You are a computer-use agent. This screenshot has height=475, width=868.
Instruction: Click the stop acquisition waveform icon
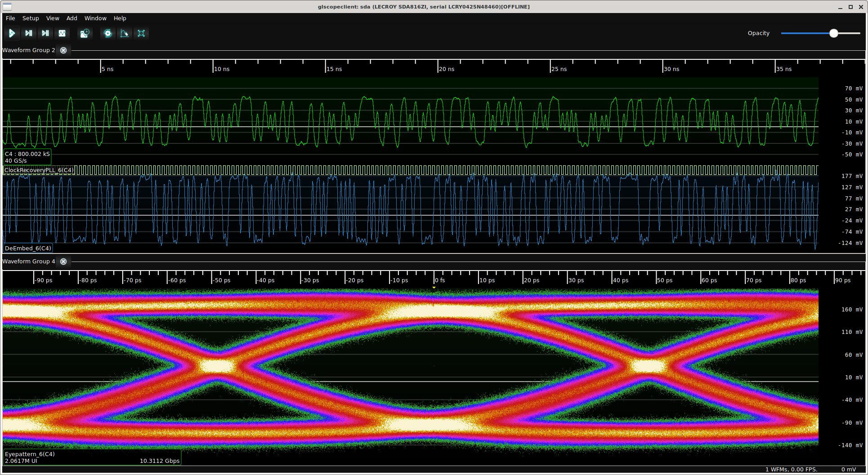coord(62,33)
